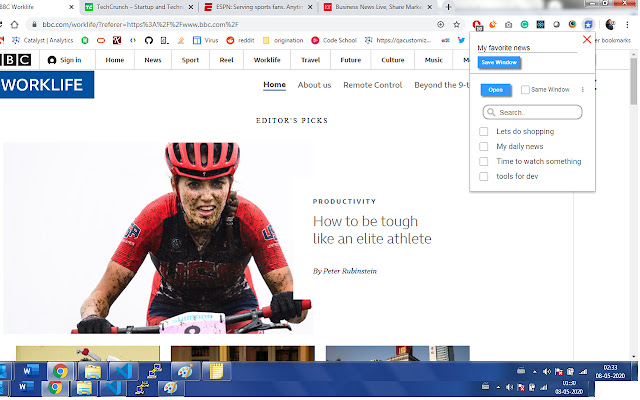Open the green Grammarly extension icon

point(524,24)
